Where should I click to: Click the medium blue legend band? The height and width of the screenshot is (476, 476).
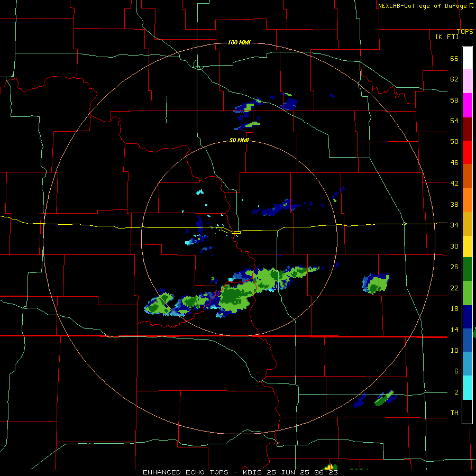(467, 340)
